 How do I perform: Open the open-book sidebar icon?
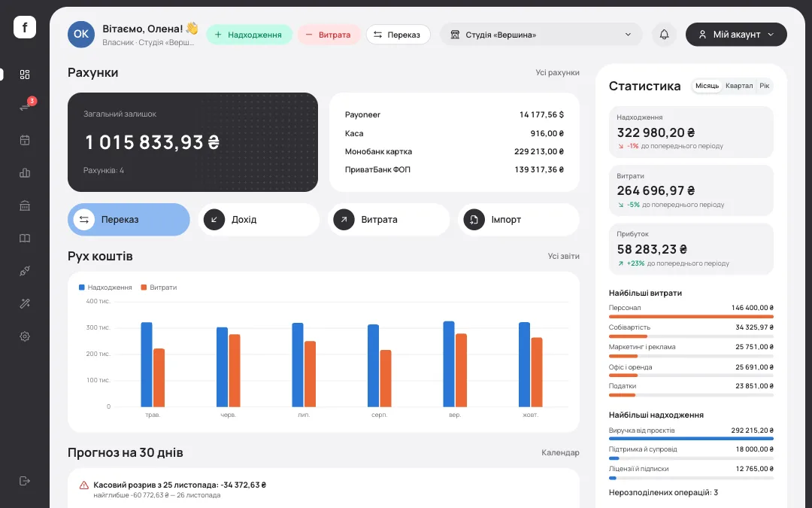click(x=24, y=239)
